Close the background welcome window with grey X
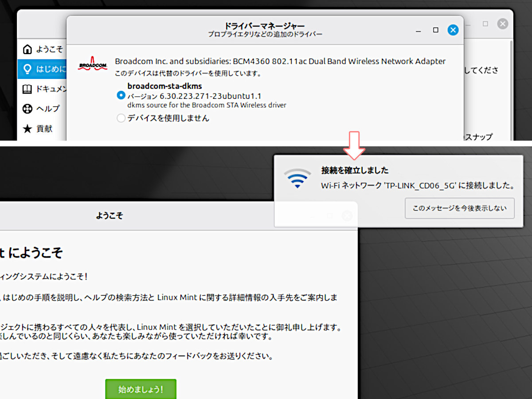 502,24
